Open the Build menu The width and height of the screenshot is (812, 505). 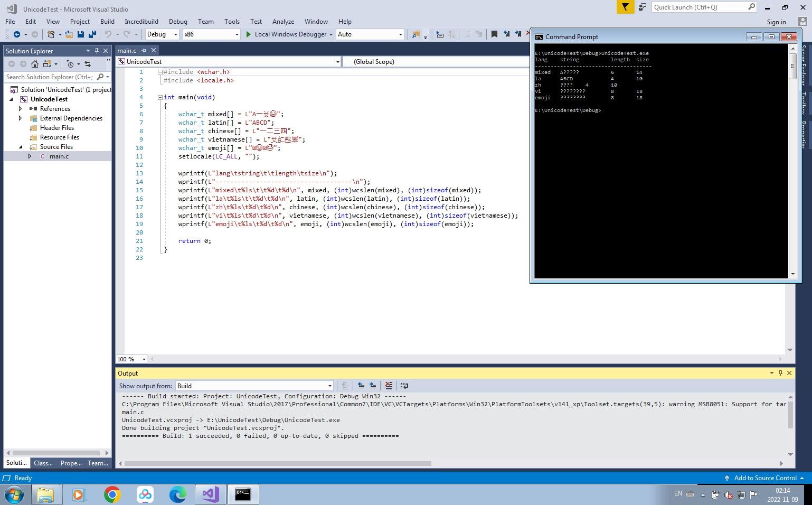point(107,22)
